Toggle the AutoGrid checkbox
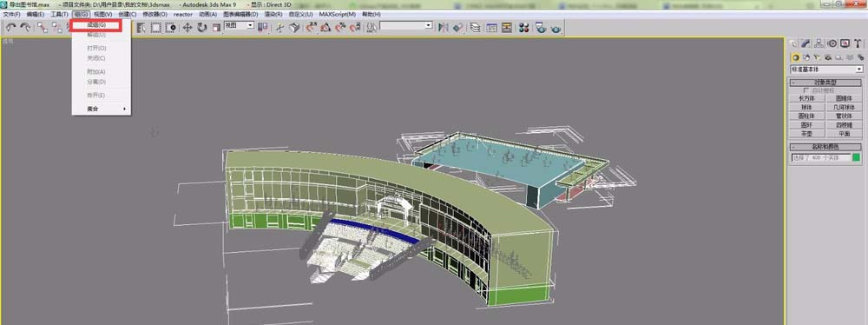Viewport: 868px width, 325px height. pyautogui.click(x=806, y=90)
